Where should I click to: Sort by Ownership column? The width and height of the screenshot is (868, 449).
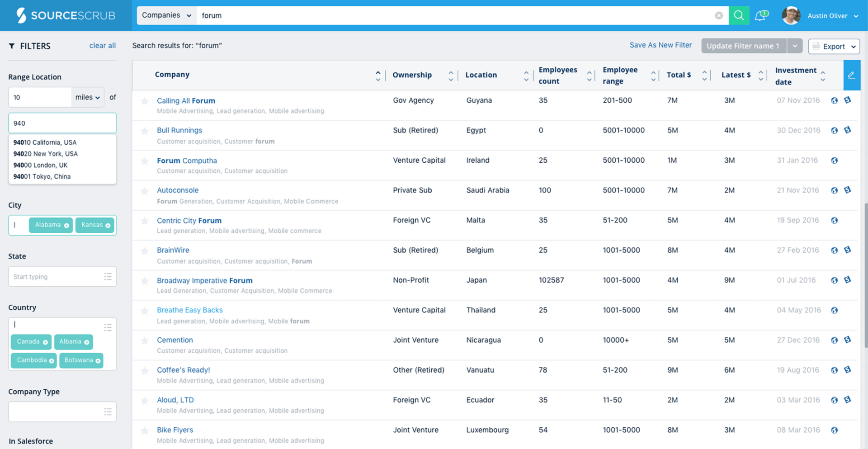(451, 76)
